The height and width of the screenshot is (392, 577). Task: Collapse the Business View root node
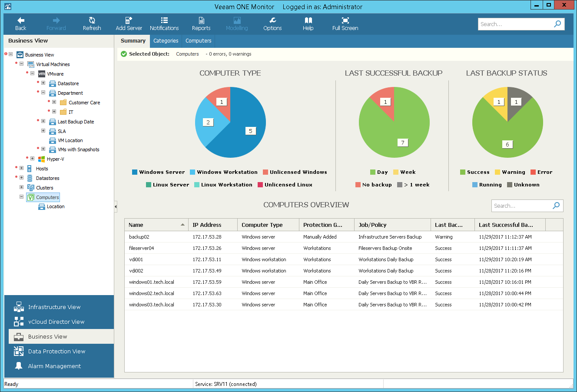(10, 54)
